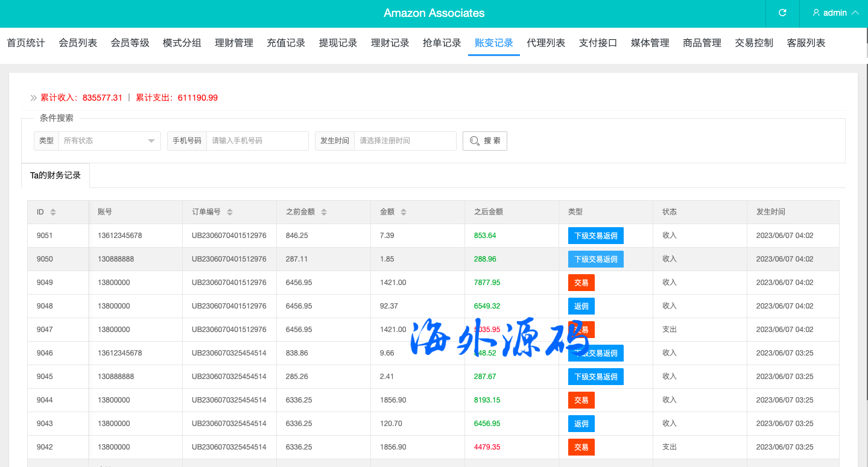Switch to the 充值记录 menu tab

click(286, 43)
